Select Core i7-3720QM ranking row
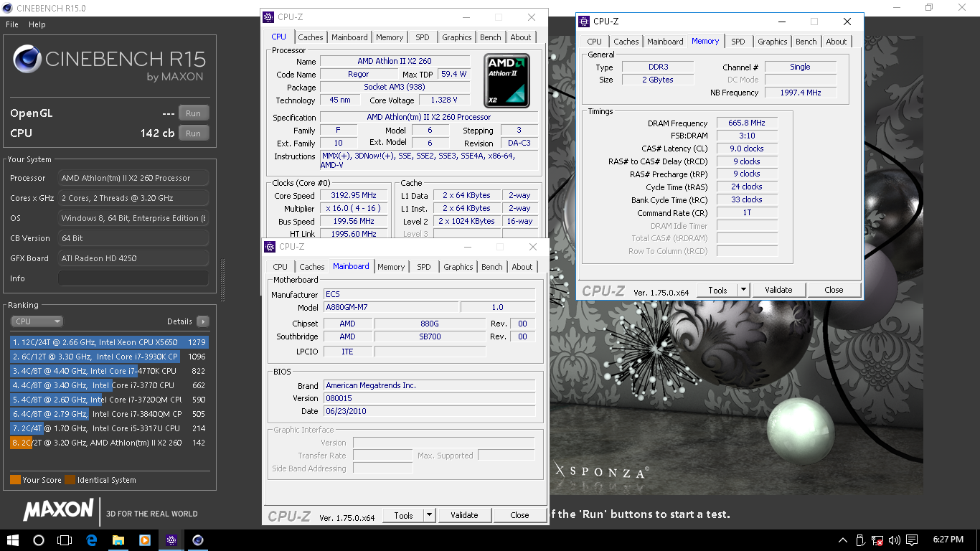Viewport: 980px width, 551px height. (109, 400)
